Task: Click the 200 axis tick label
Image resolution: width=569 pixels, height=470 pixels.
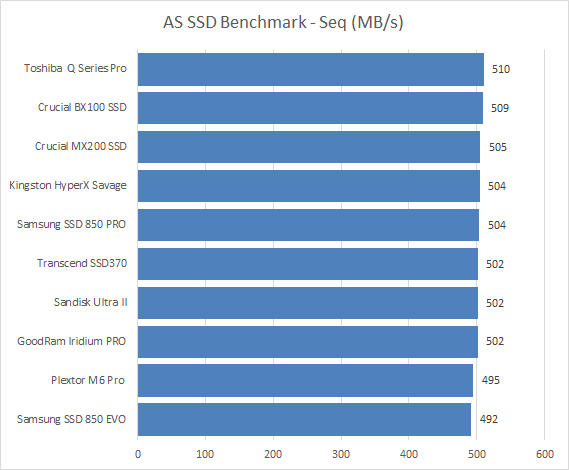Action: pyautogui.click(x=273, y=454)
